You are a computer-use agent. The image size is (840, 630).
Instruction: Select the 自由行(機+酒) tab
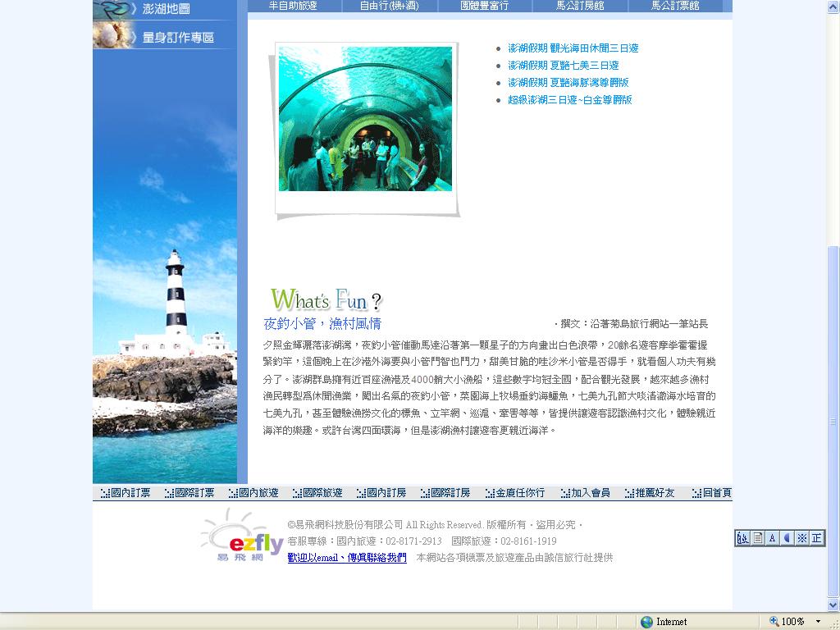pyautogui.click(x=389, y=6)
